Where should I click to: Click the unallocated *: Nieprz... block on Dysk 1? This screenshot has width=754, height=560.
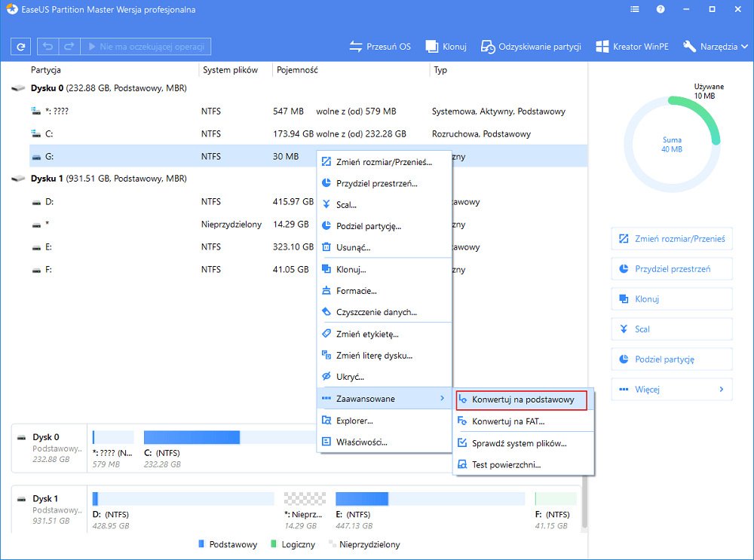point(305,499)
